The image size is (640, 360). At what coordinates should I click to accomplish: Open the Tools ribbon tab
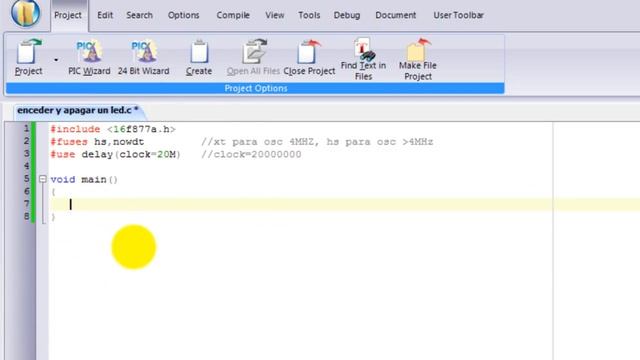point(309,16)
